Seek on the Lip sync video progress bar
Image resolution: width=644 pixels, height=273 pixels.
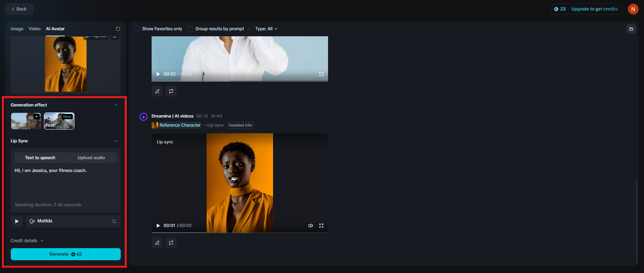240,232
